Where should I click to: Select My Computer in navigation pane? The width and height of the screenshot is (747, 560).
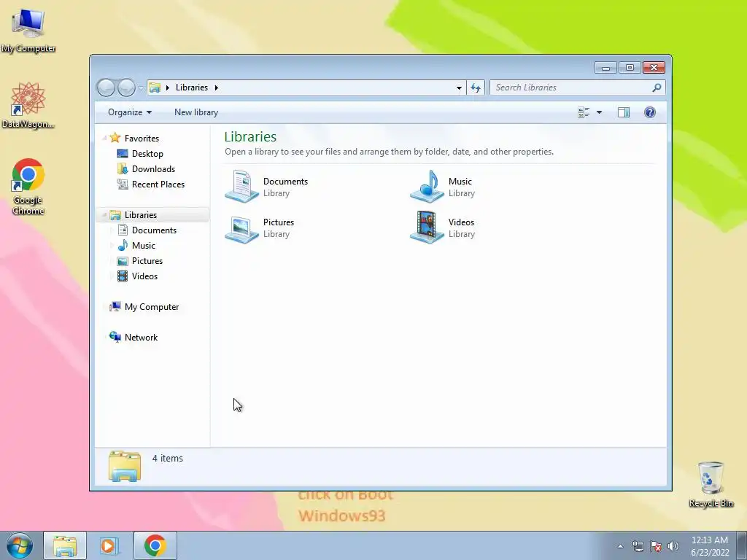(144, 307)
